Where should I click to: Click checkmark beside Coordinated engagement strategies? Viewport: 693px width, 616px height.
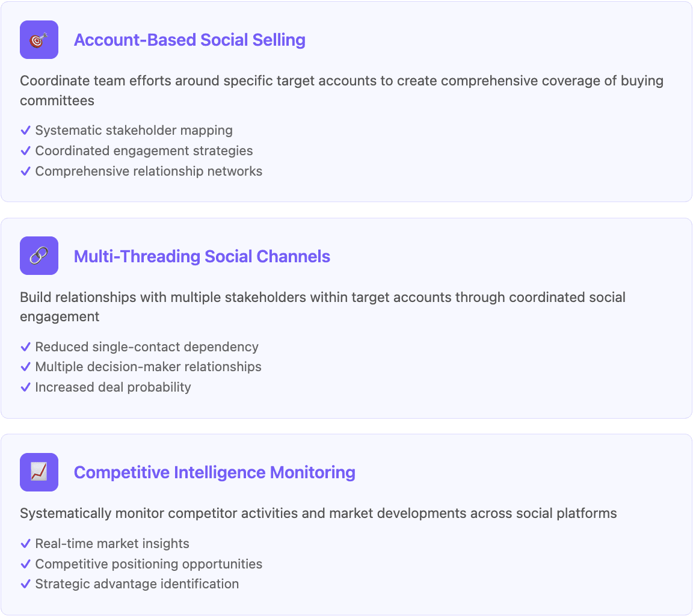[x=26, y=150]
